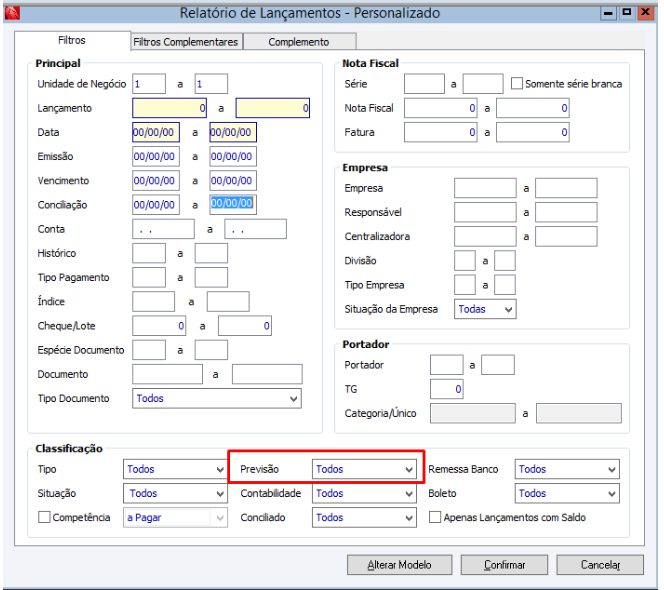664x590 pixels.
Task: Click the second Unidade de Negócio field
Action: [x=211, y=84]
